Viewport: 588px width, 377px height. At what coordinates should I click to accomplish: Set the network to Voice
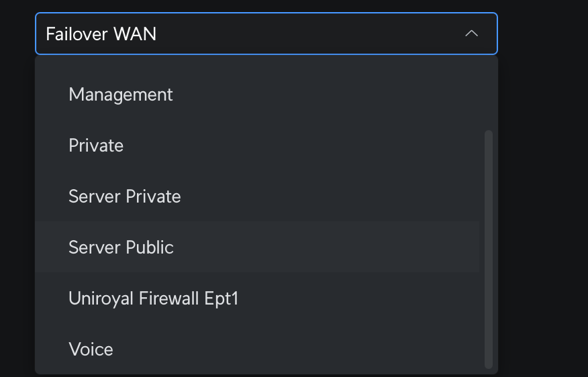(x=91, y=349)
